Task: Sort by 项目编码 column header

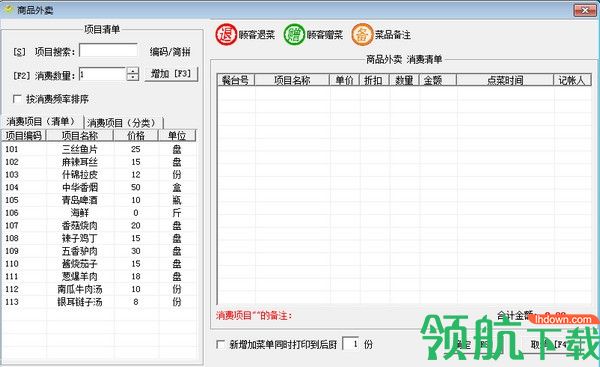Action: (24, 135)
